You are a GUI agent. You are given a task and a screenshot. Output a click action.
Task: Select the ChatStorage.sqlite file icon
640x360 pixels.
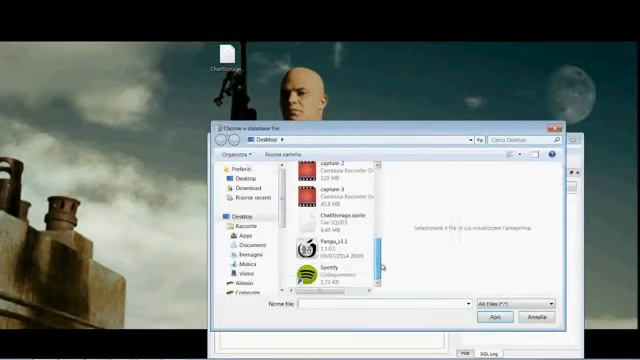tap(307, 222)
